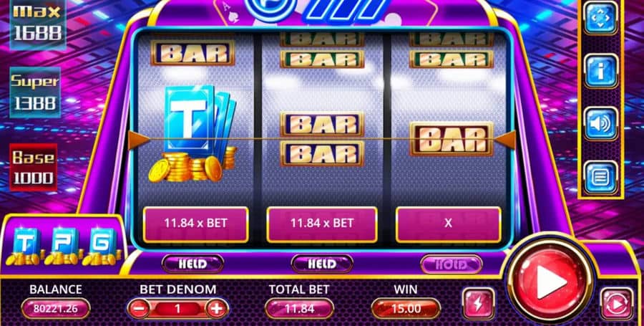Toggle the third reel HOLD button
Screen dimensions: 644x326
452,265
